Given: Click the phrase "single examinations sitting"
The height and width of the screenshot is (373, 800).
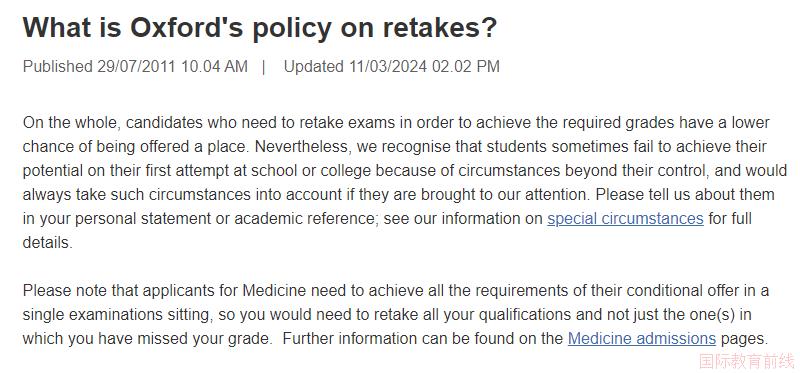Looking at the screenshot, I should click(117, 315).
